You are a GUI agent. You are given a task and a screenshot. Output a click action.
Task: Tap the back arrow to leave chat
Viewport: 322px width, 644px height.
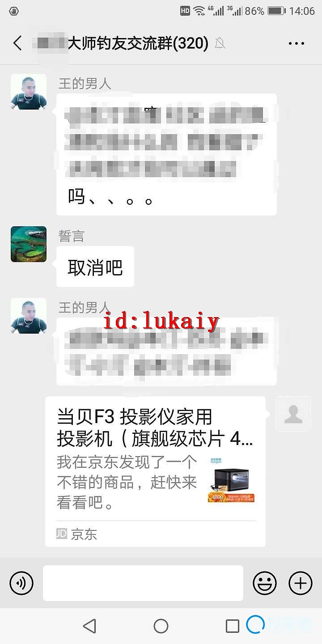[x=17, y=43]
